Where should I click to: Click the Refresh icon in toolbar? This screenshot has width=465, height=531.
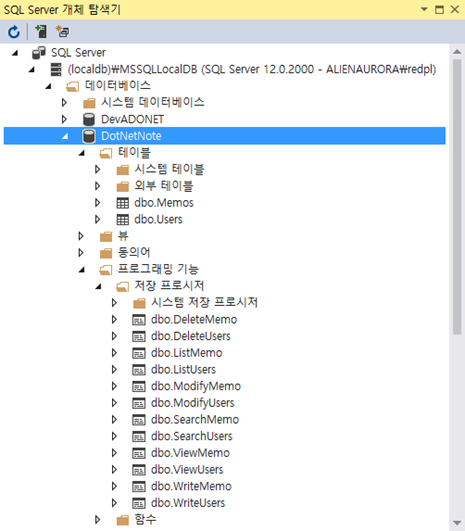click(14, 32)
